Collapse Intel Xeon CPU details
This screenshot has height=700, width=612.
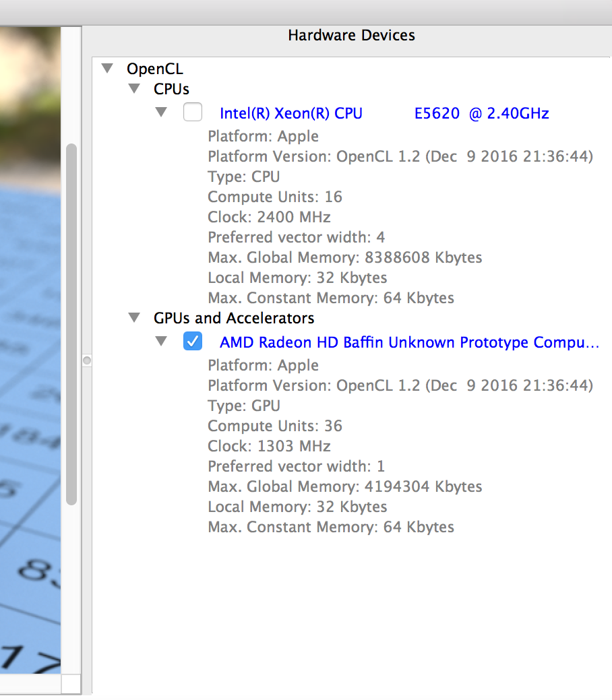[161, 112]
